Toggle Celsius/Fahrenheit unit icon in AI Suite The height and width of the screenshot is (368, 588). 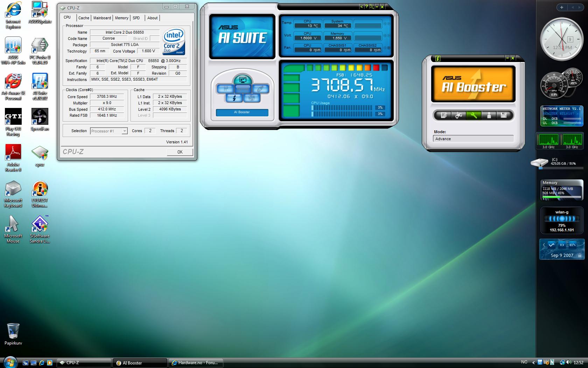point(371,7)
